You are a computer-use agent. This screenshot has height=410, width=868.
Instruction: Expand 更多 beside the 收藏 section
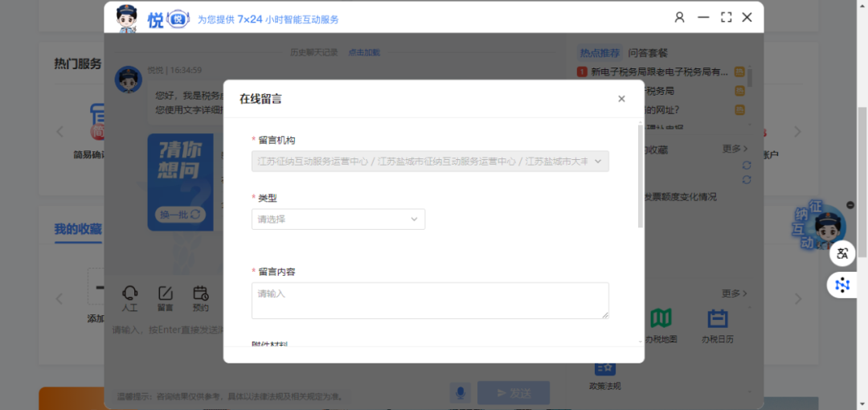pyautogui.click(x=735, y=149)
